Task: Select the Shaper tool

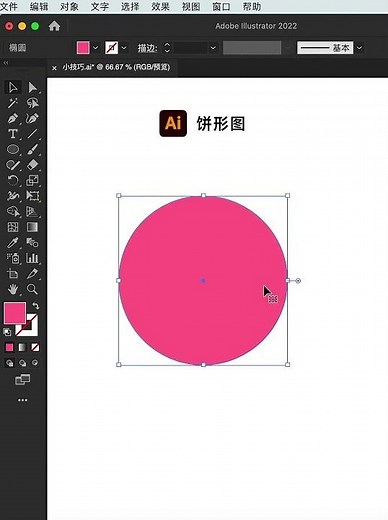Action: (13, 165)
